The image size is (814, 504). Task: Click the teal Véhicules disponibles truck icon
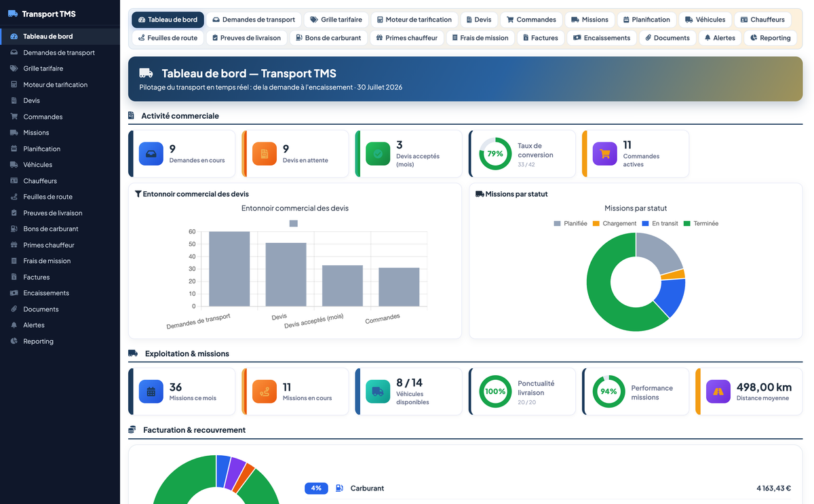[x=378, y=391]
